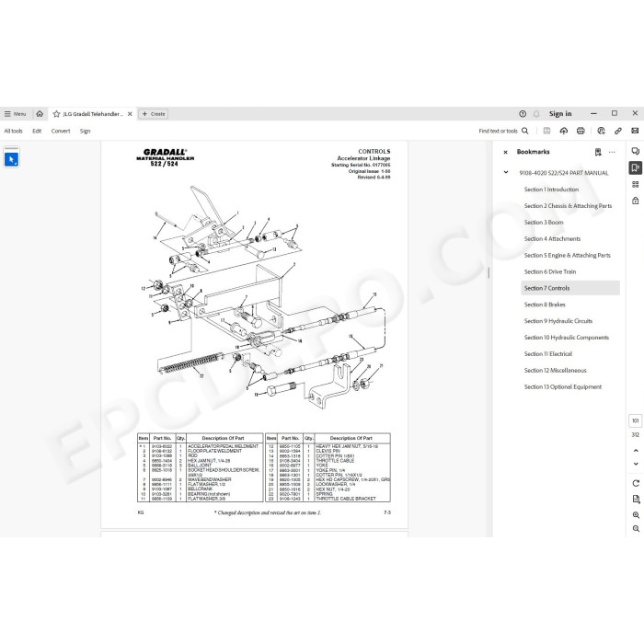Open the Bookmarks options ellipsis
The image size is (644, 644).
click(x=612, y=152)
